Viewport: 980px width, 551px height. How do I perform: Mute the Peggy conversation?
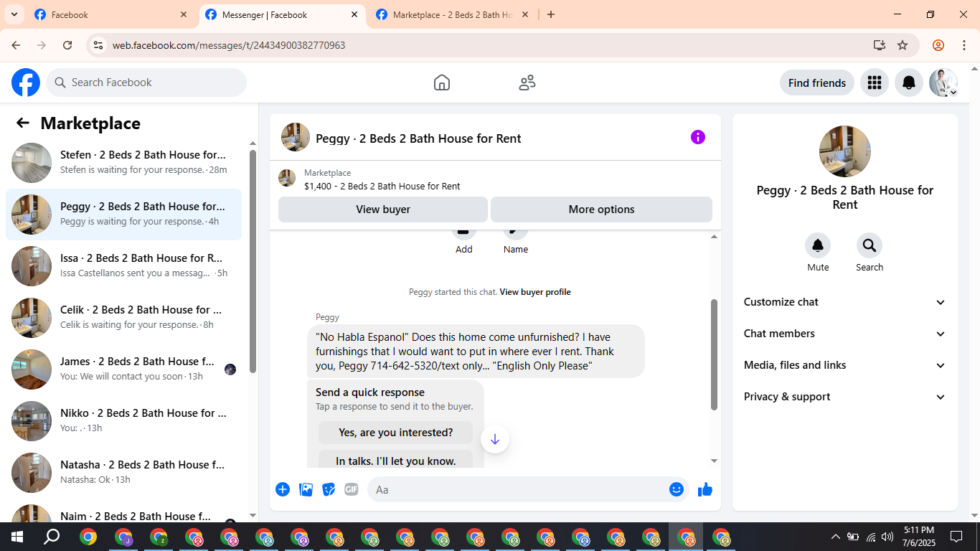click(818, 246)
